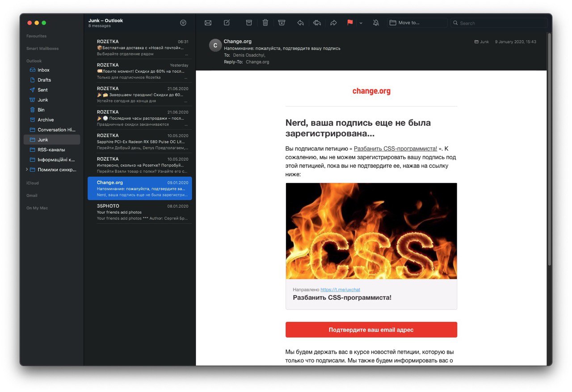
Task: Click the Favourites section header
Action: coord(36,36)
